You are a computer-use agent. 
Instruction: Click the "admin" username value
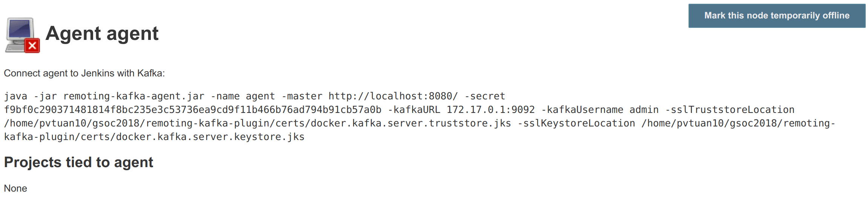(x=644, y=110)
